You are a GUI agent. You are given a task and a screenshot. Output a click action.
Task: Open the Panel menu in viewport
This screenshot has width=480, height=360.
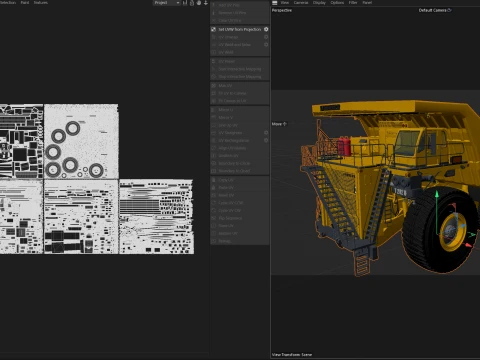367,3
